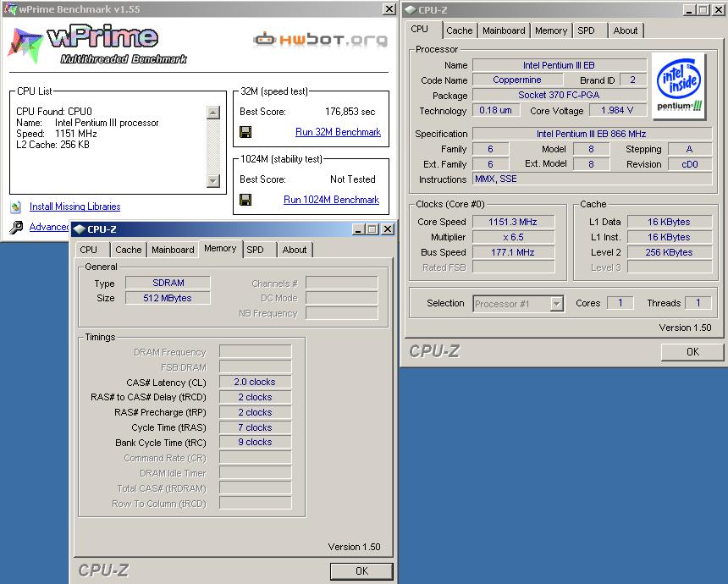Switch to Memory tab in processor CPU-Z window
Viewport: 728px width, 584px height.
pyautogui.click(x=551, y=30)
